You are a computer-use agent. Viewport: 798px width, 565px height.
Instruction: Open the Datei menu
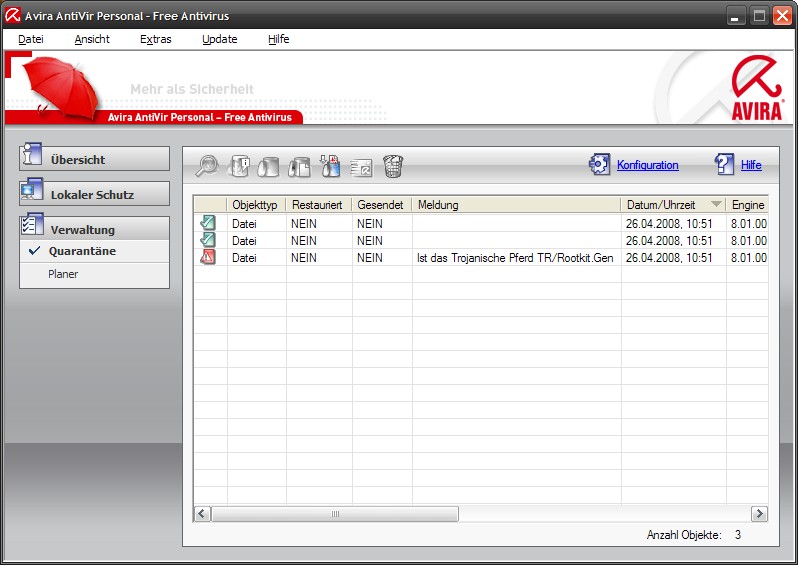point(31,39)
